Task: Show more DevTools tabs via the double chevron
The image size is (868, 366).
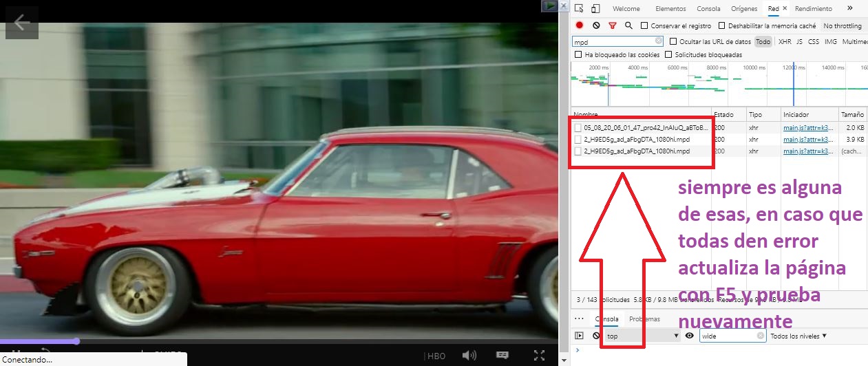Action: (849, 8)
